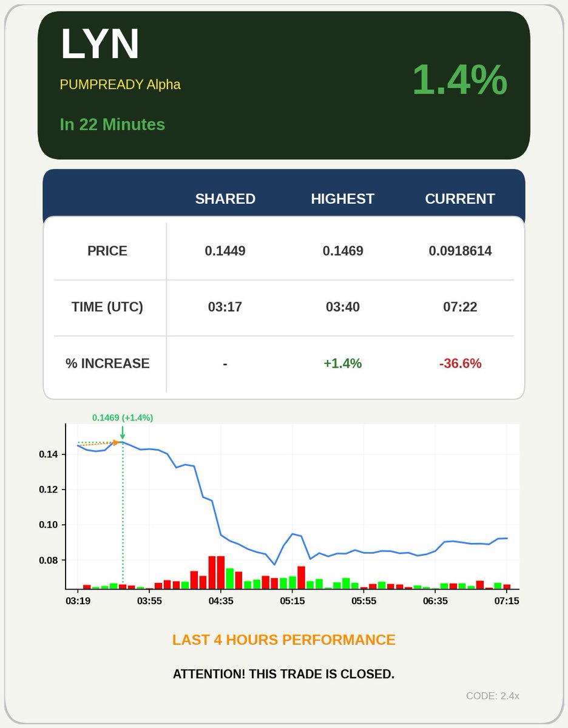Click highest time 03:40

coord(343,307)
